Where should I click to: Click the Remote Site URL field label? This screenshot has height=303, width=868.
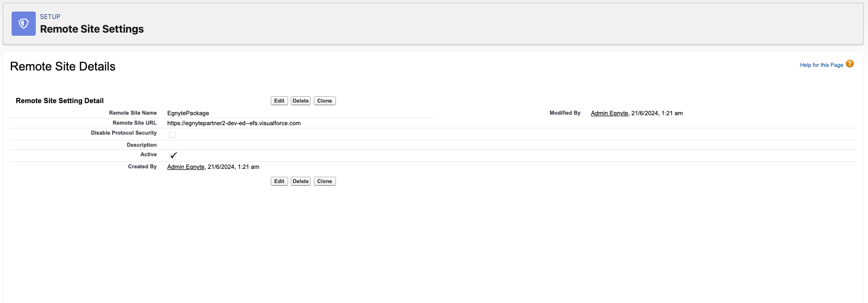pos(135,123)
